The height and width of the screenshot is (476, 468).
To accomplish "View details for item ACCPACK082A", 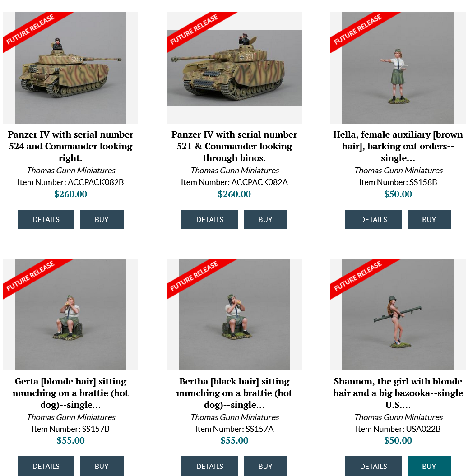I will 210,219.
